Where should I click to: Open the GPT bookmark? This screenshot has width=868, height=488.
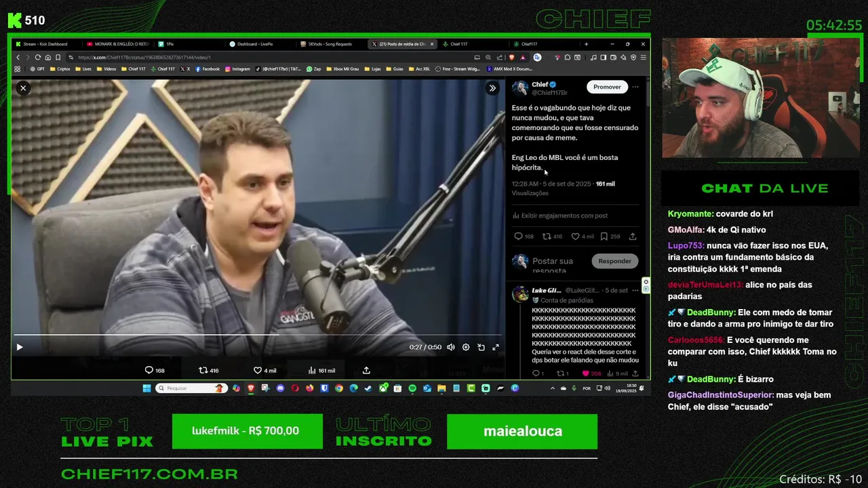pyautogui.click(x=37, y=69)
